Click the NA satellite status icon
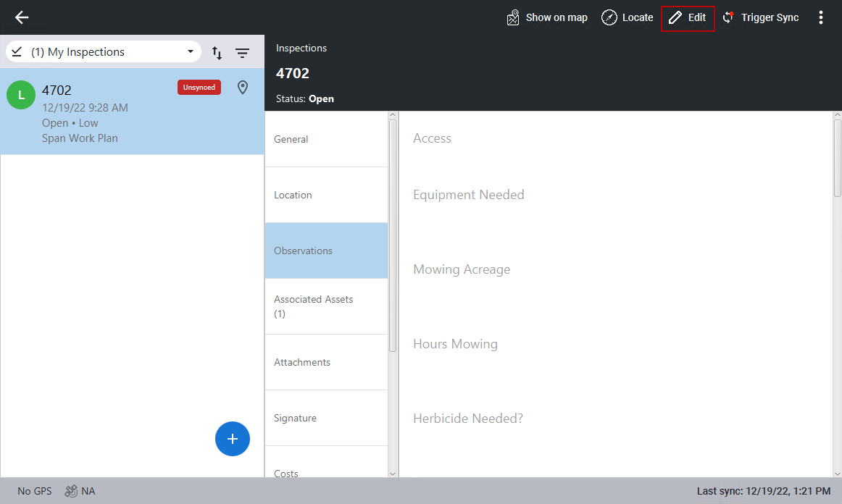The height and width of the screenshot is (504, 842). pos(71,491)
